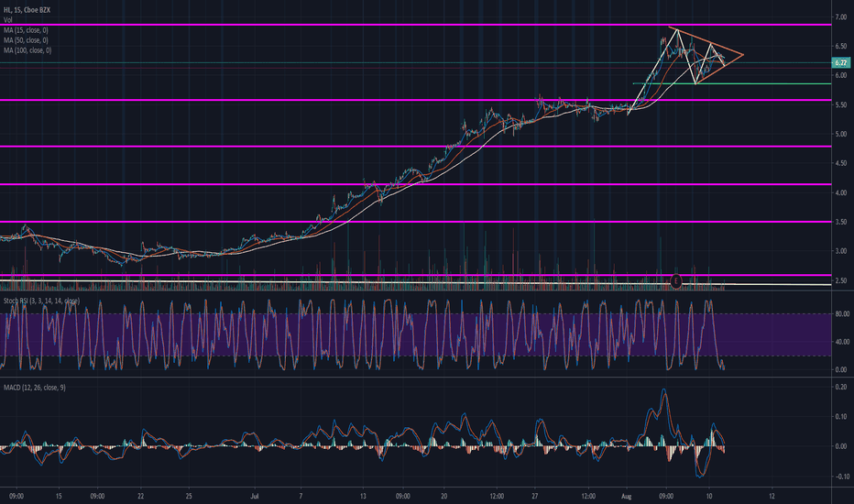
Task: Select the topmost magenta horizontal line near 7.00
Action: [x=416, y=25]
